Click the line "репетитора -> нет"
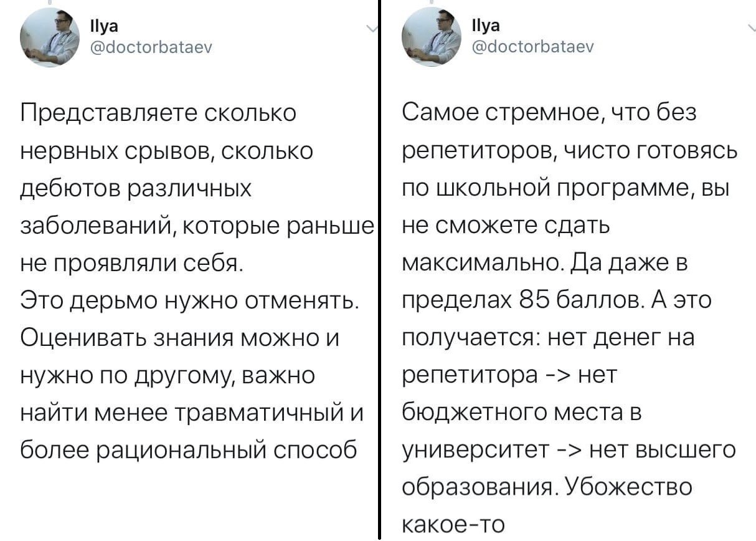 509,376
